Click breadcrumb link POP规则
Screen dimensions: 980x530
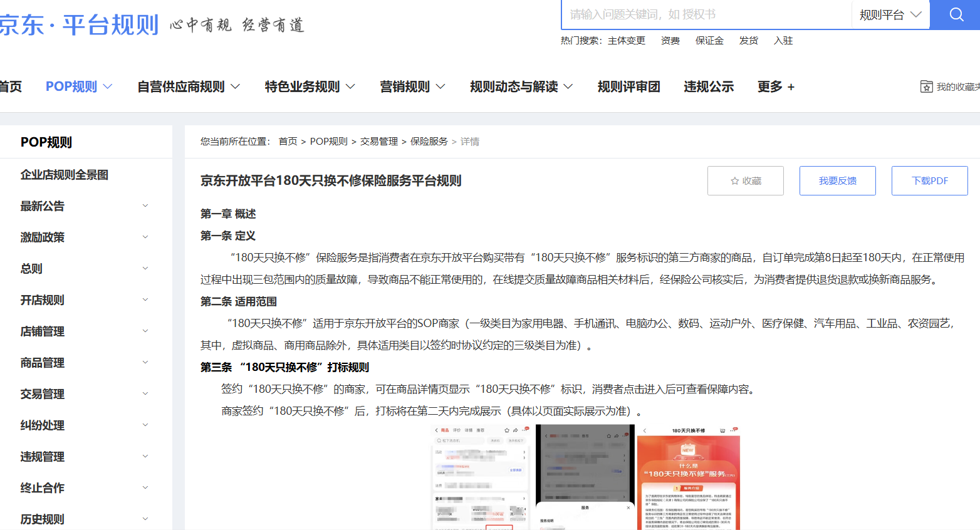(x=329, y=142)
